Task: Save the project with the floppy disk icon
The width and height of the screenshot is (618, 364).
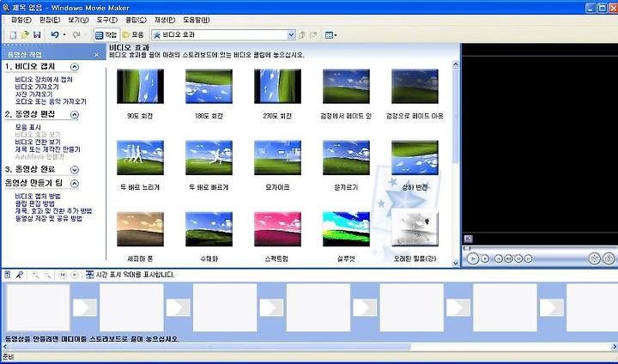Action: tap(37, 35)
